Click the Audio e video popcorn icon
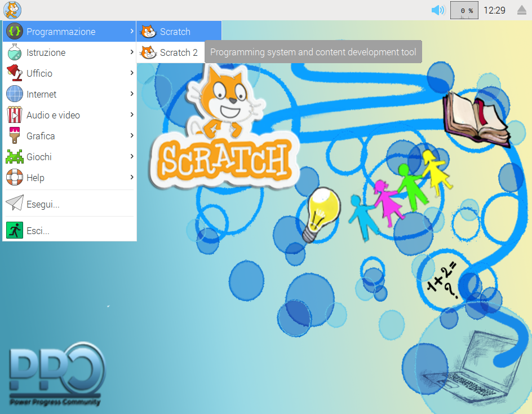 (15, 115)
